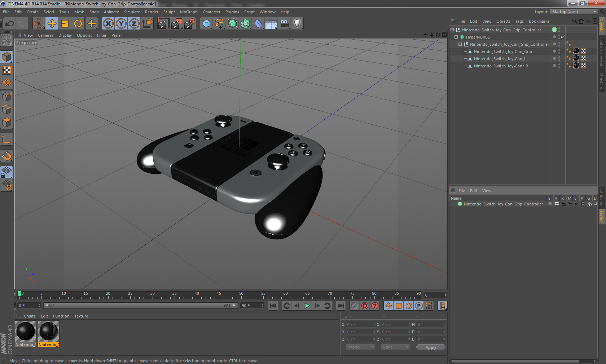Screen dimensions: 606x364
Task: Switch coordinate system icon
Action: [147, 24]
